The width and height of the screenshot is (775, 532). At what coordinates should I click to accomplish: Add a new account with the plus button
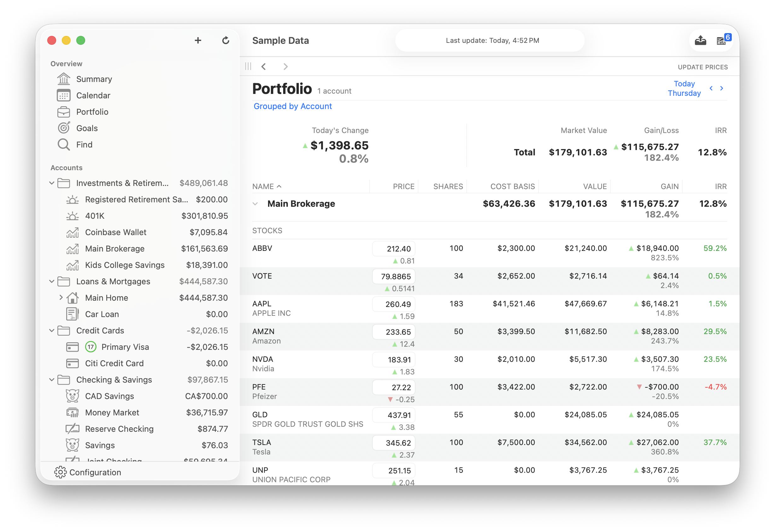click(x=198, y=40)
